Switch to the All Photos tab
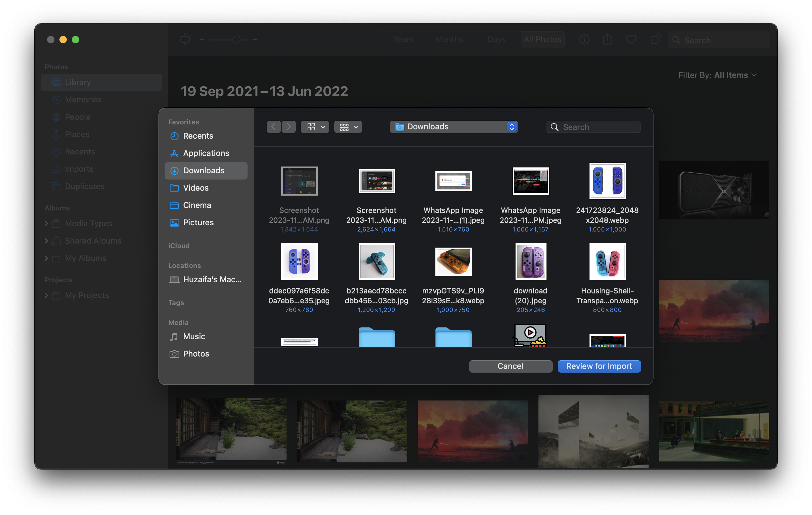 point(542,39)
